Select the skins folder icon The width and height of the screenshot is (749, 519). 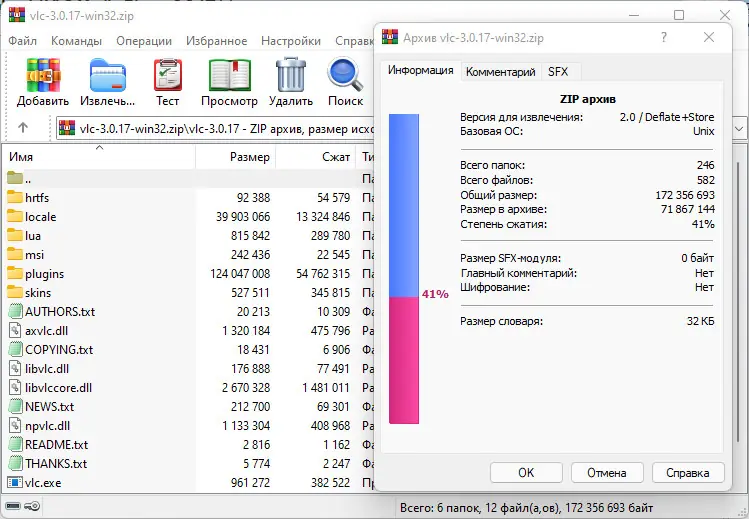point(15,292)
